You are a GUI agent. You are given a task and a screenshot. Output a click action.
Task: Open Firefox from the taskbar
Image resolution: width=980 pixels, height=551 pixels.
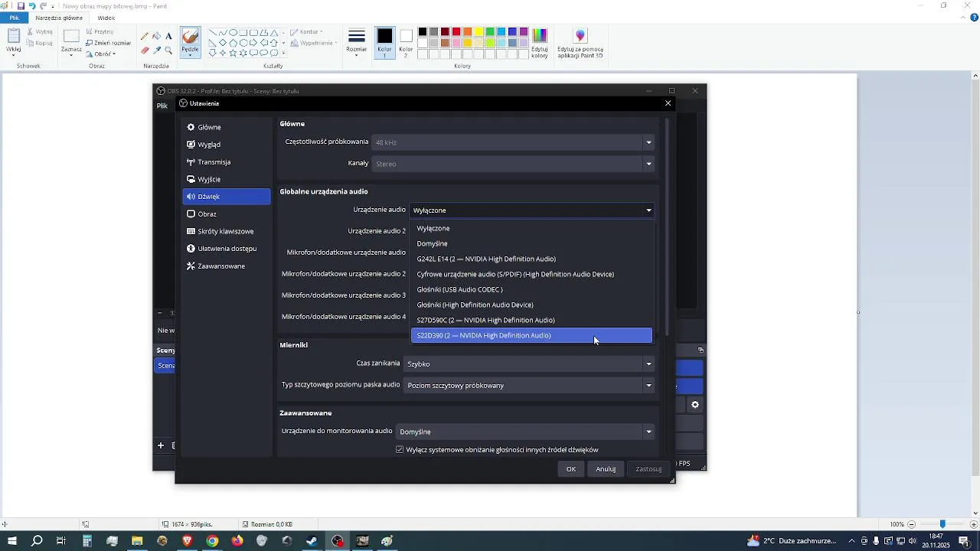pos(237,541)
